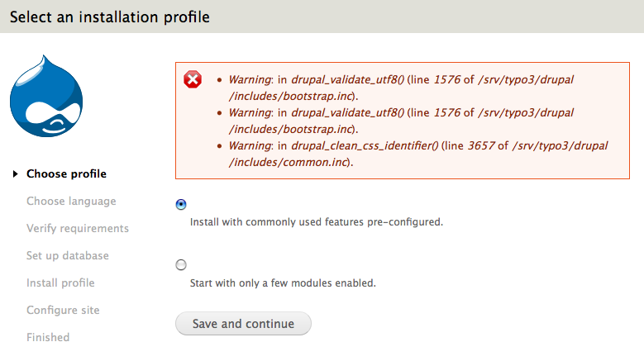Screen dimensions: 644x361
Task: Go to the Choose language step
Action: coord(71,201)
